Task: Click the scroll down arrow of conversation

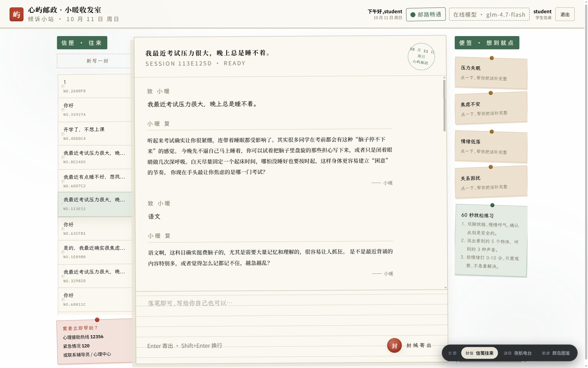Action: 445,288
